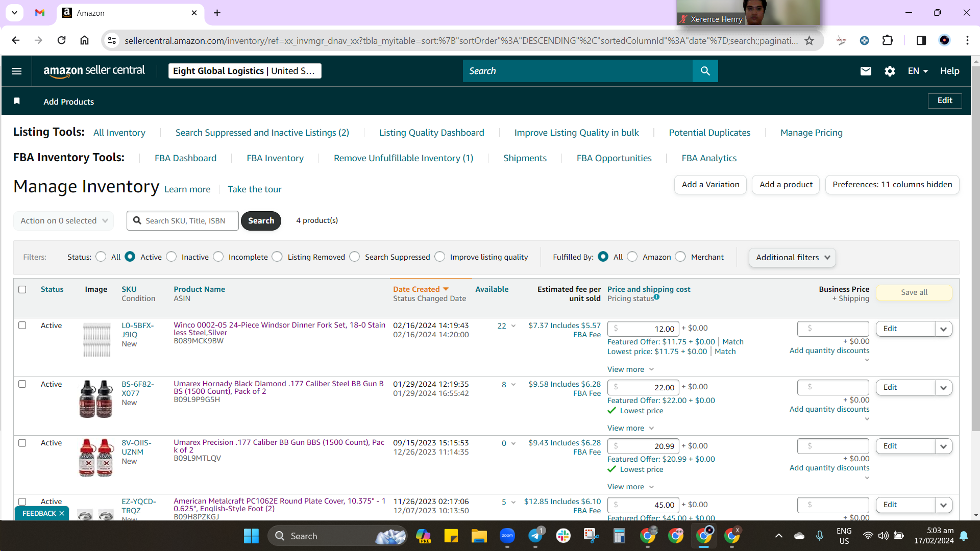The height and width of the screenshot is (551, 980).
Task: Select the Status All radio button
Action: point(101,257)
